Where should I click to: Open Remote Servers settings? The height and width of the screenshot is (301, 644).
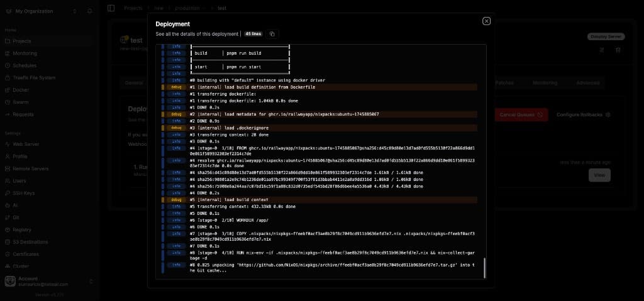(30, 169)
